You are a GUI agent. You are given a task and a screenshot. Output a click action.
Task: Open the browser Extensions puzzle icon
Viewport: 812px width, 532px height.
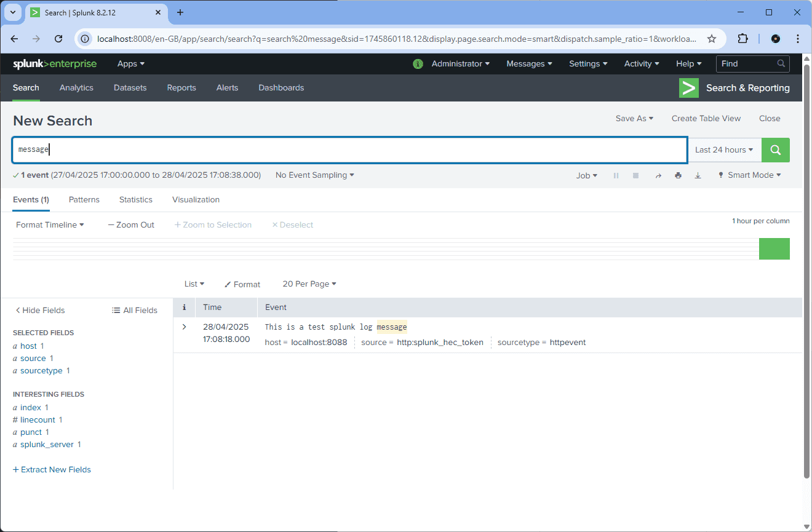coord(742,39)
